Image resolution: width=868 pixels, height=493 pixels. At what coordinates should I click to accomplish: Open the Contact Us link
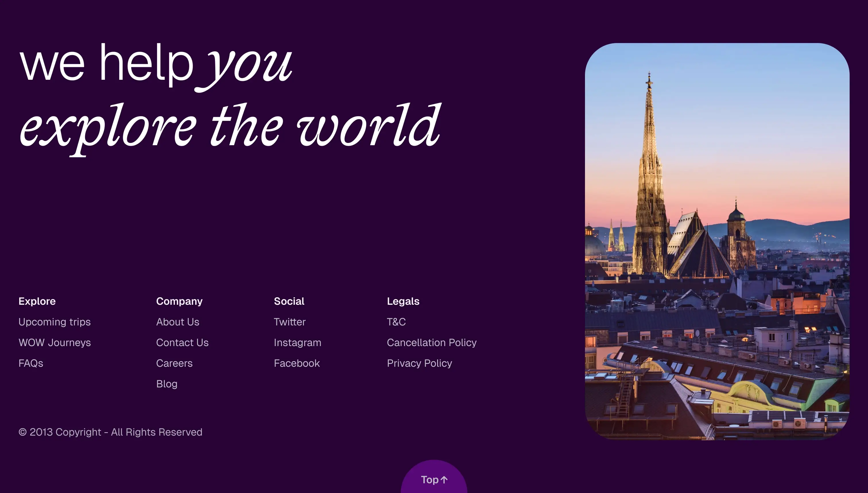tap(182, 342)
